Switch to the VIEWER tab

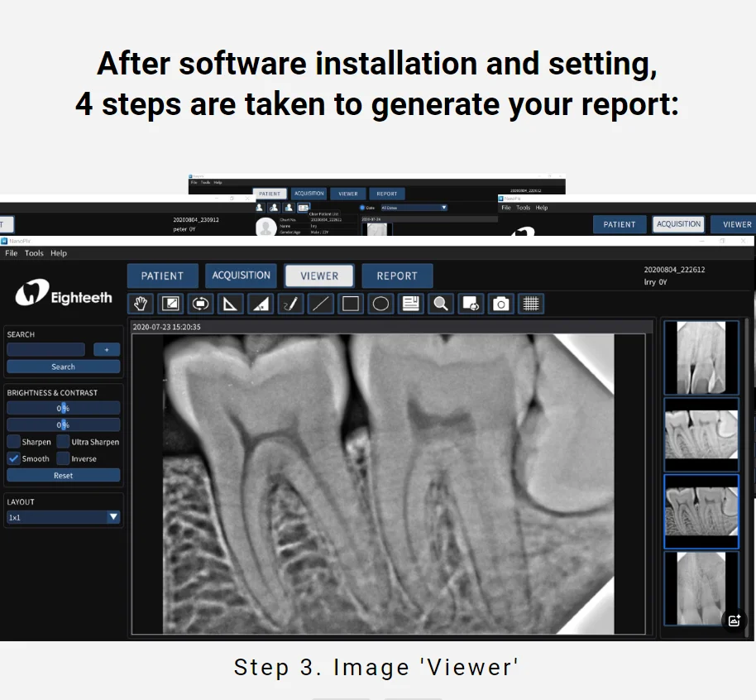point(319,276)
